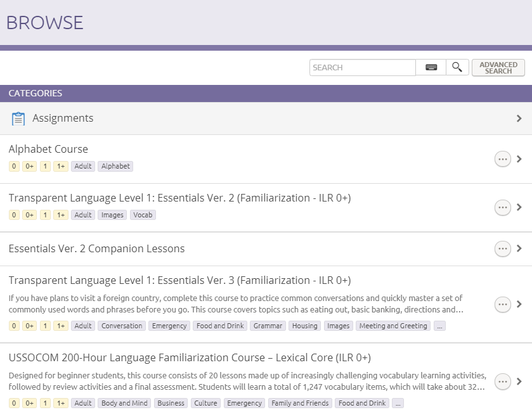Screen dimensions: 532x417
Task: Expand the USSOCOM course chevron
Action: [x=520, y=382]
